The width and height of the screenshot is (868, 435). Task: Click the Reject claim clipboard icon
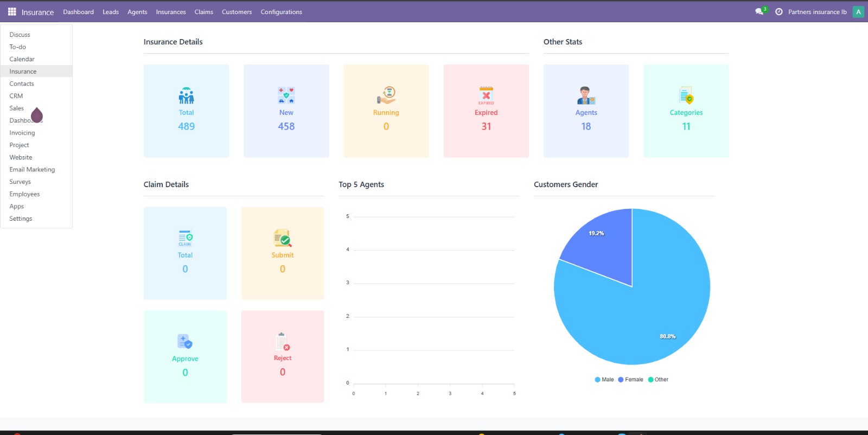pyautogui.click(x=283, y=342)
